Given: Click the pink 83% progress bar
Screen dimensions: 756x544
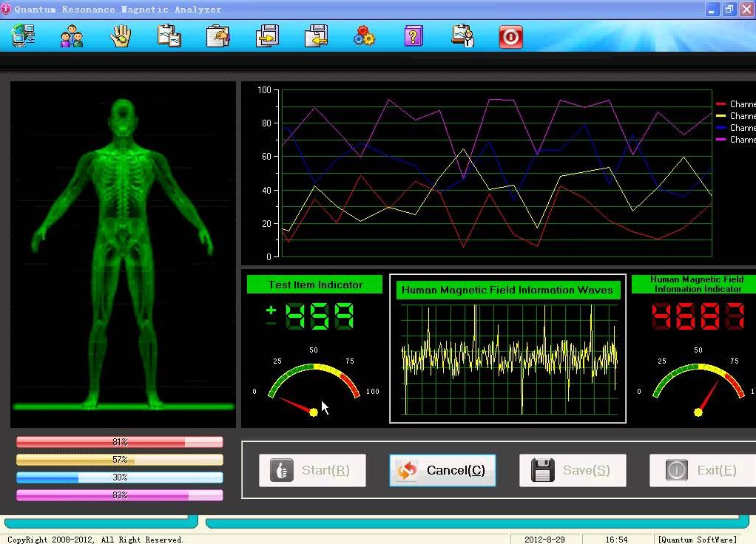Looking at the screenshot, I should [x=120, y=495].
